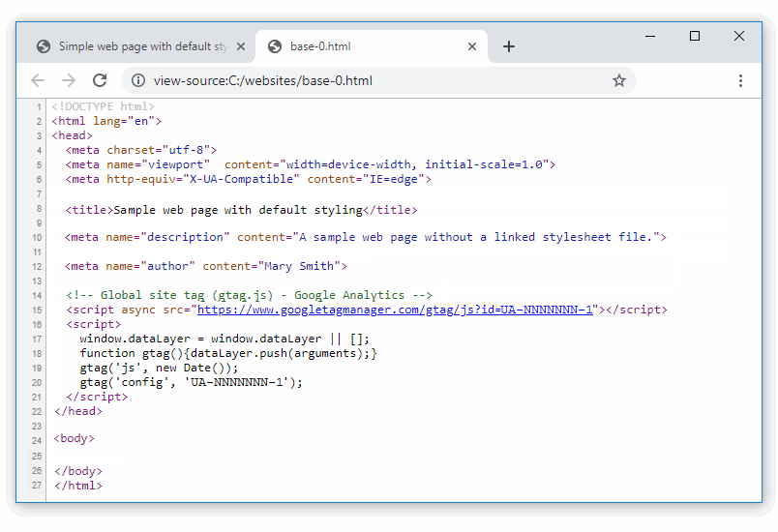The image size is (778, 532).
Task: Click the X-UA-Compatible meta line
Action: [x=248, y=179]
